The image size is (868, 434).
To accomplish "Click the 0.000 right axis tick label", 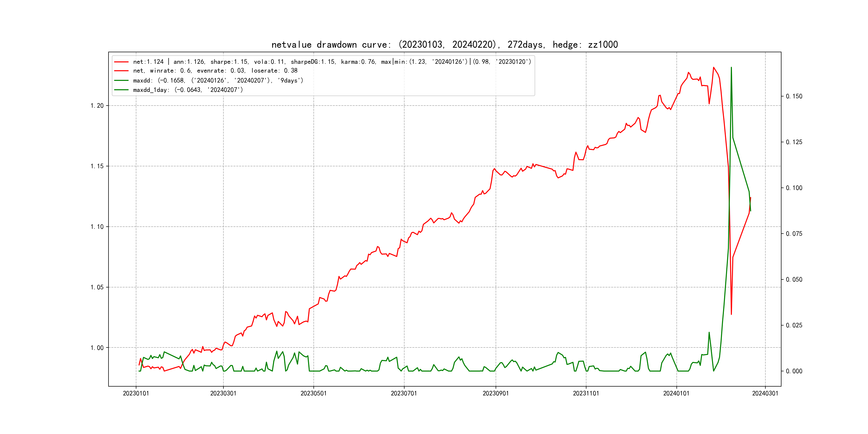I will (x=794, y=371).
